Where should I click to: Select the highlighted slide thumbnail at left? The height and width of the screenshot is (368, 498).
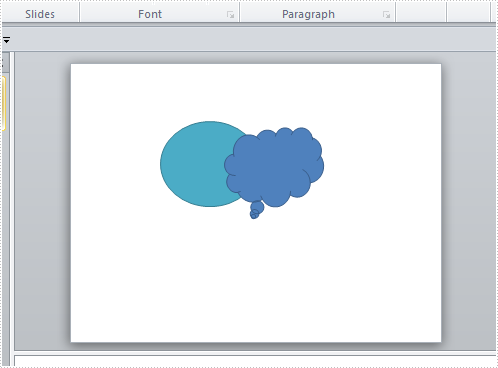click(x=3, y=103)
